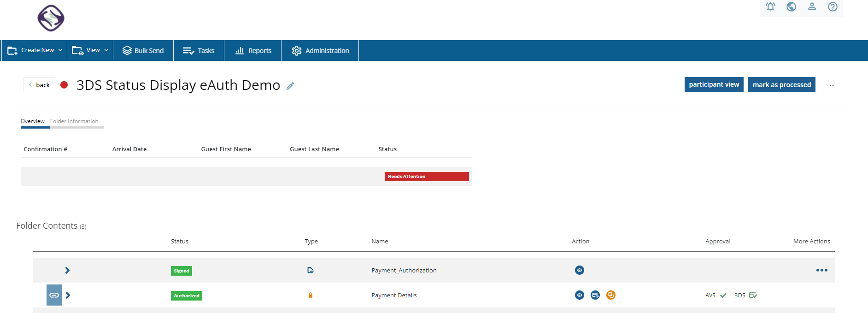Click the Action column header
The height and width of the screenshot is (313, 868).
pyautogui.click(x=581, y=241)
